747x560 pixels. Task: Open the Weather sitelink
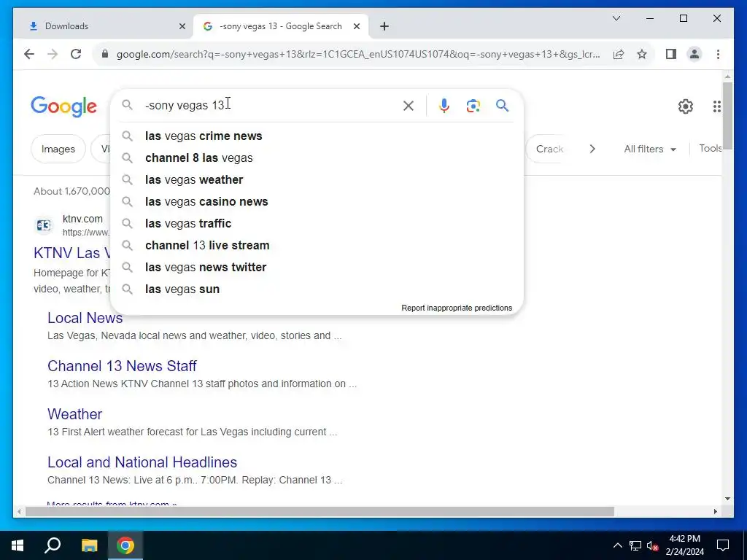coord(75,414)
